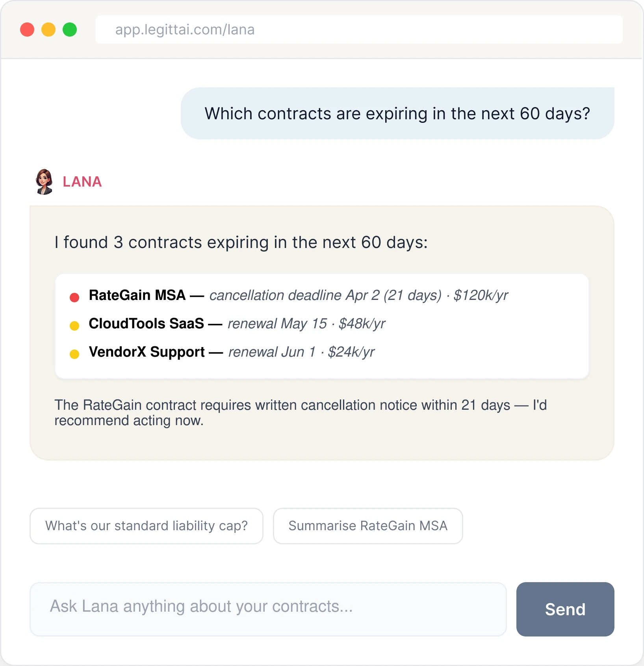Click the app.legittai.com/lana address bar
Image resolution: width=644 pixels, height=666 pixels.
click(x=358, y=30)
